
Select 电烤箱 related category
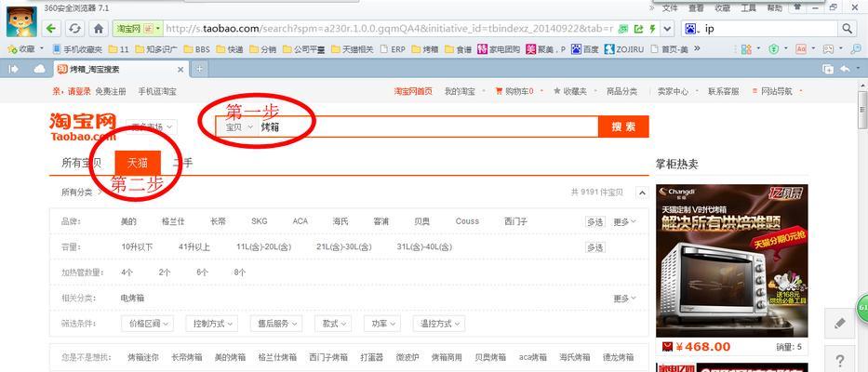pos(132,299)
